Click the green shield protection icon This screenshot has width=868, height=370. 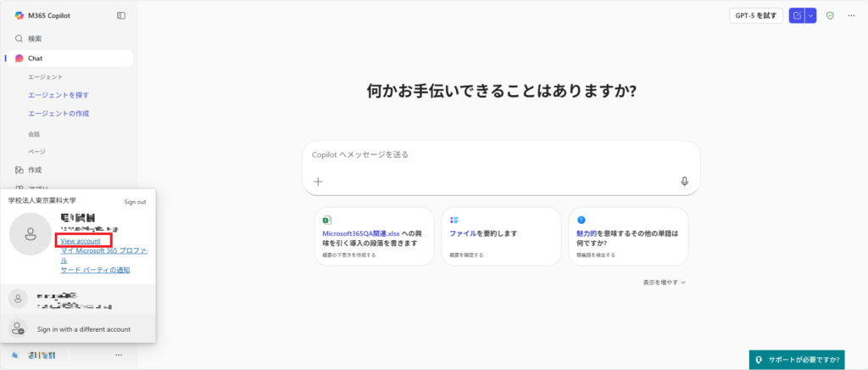tap(831, 15)
